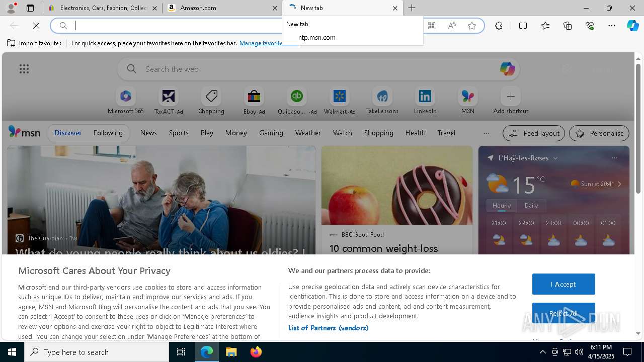Launch Firefox from the taskbar
The width and height of the screenshot is (644, 362).
(x=256, y=352)
